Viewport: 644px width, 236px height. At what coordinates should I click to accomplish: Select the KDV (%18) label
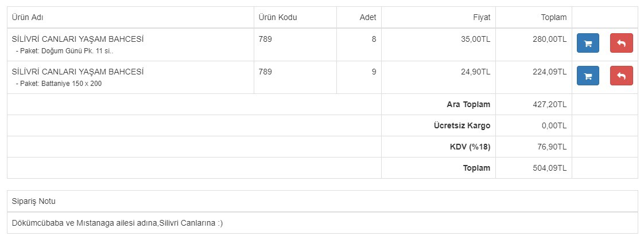[x=470, y=147]
